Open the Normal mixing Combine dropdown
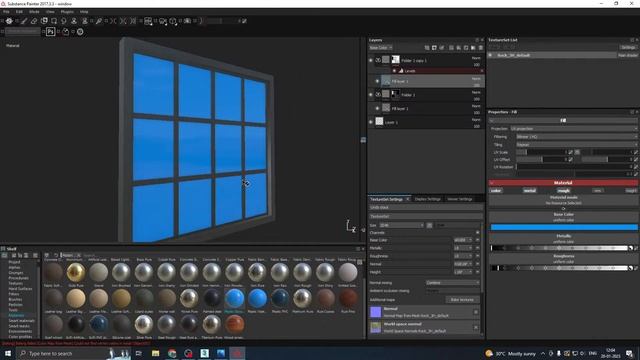The height and width of the screenshot is (360, 640). (453, 282)
